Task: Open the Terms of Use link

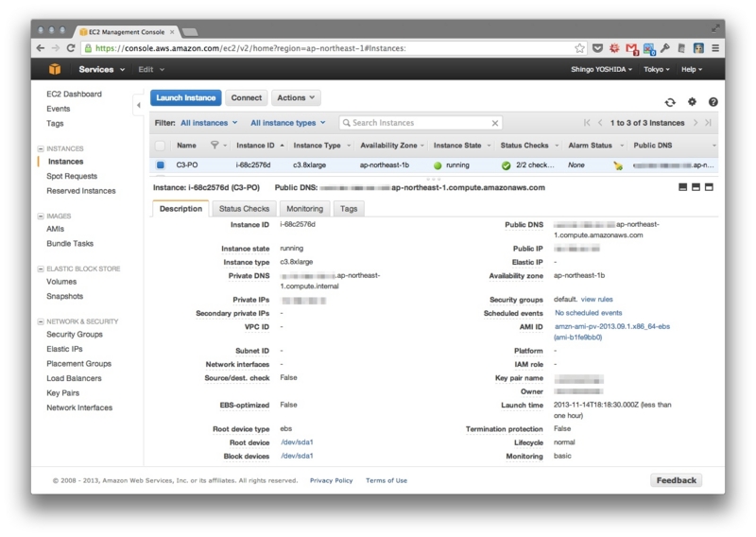Action: pos(387,480)
